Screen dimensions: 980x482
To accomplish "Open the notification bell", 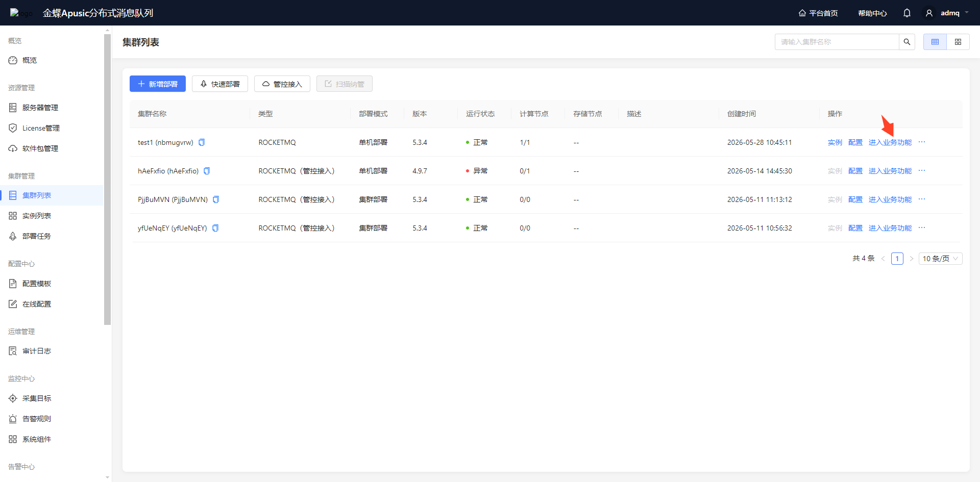I will click(x=907, y=13).
